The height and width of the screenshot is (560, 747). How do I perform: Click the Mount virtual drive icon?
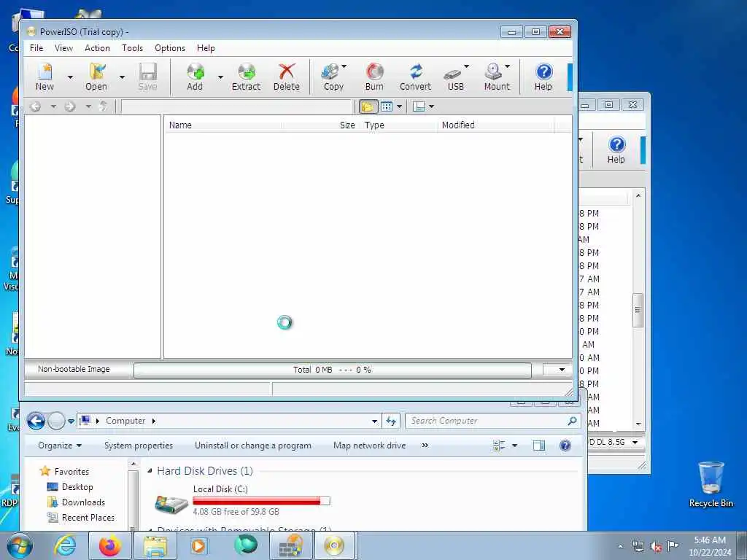pyautogui.click(x=496, y=77)
